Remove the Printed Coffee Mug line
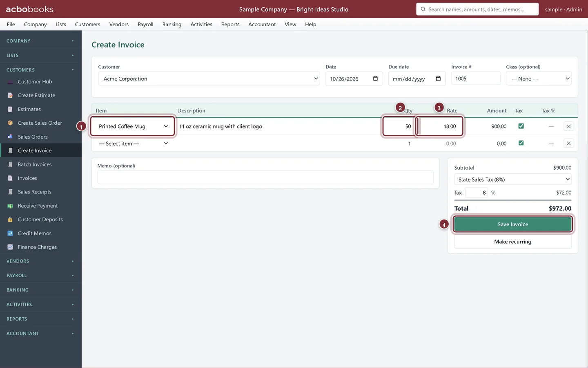The image size is (588, 368). 568,126
